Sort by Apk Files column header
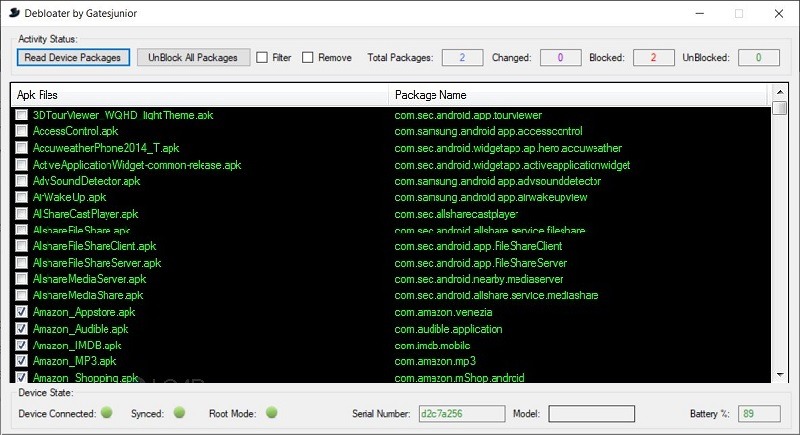This screenshot has width=800, height=435. [199, 95]
